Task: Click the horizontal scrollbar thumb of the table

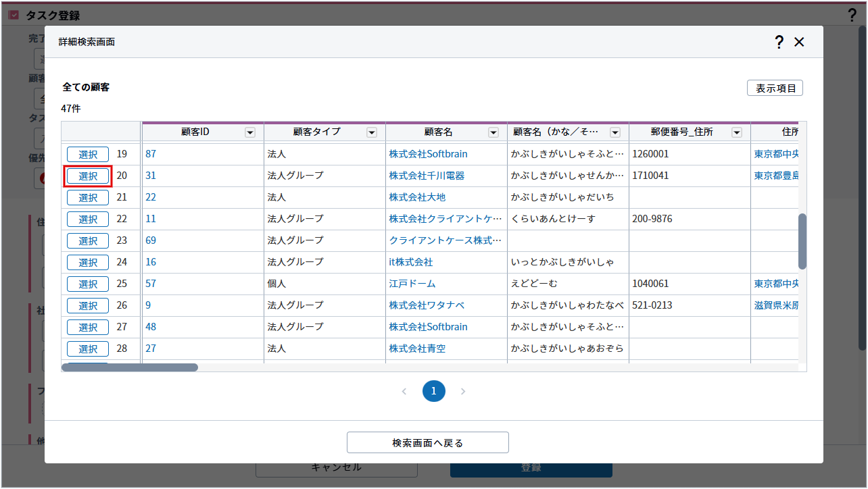Action: pos(130,367)
